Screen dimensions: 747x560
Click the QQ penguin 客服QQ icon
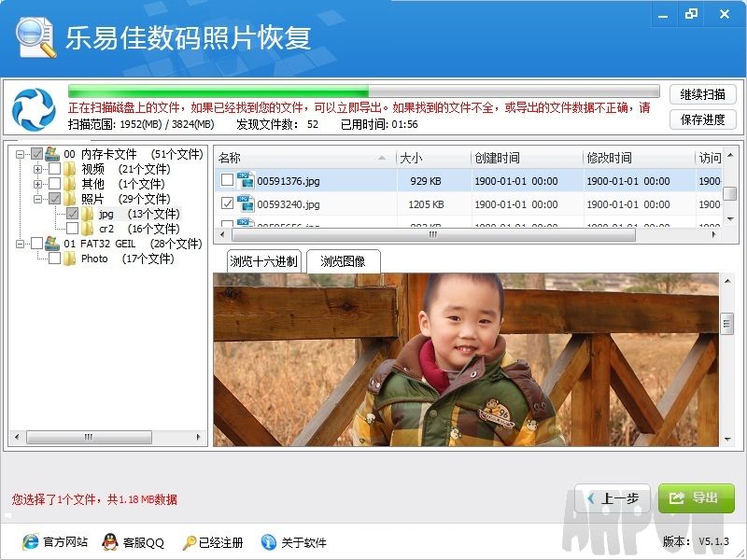(110, 542)
